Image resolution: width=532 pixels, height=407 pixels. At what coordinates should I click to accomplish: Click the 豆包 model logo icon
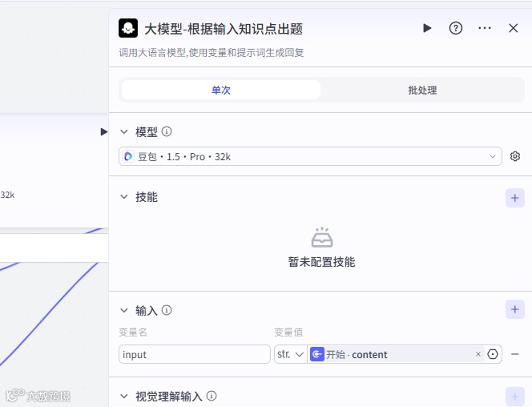click(x=128, y=156)
